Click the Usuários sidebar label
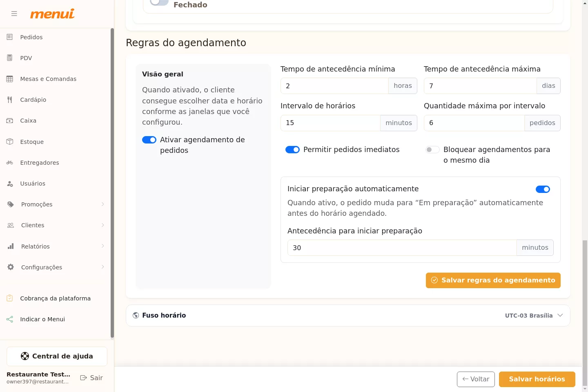The image size is (588, 392). [x=33, y=184]
